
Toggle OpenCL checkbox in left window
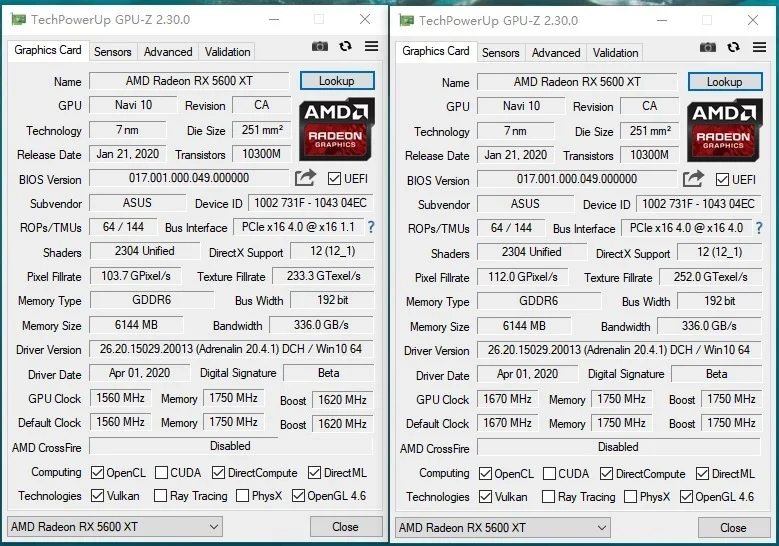point(97,472)
